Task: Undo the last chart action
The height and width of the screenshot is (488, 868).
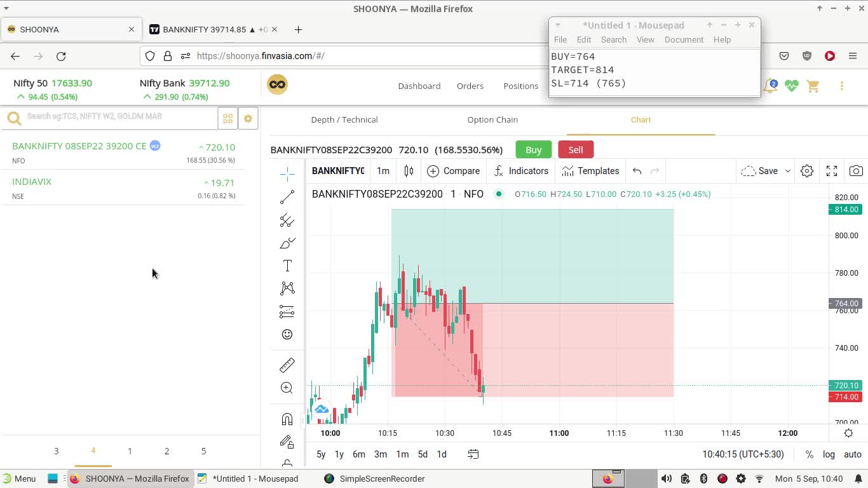Action: point(637,171)
